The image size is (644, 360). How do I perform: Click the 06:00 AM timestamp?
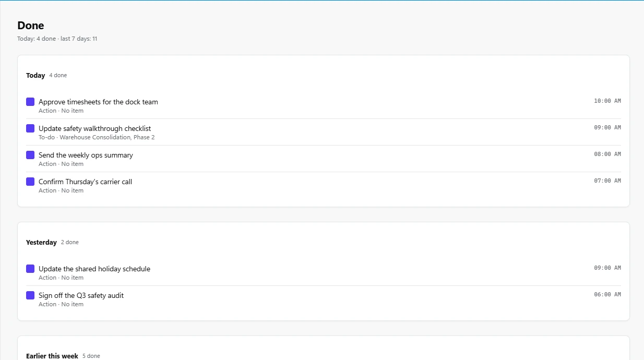tap(607, 295)
